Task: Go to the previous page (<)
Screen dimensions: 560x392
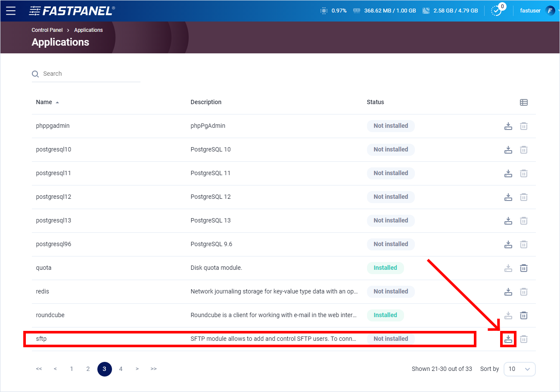Action: tap(55, 369)
